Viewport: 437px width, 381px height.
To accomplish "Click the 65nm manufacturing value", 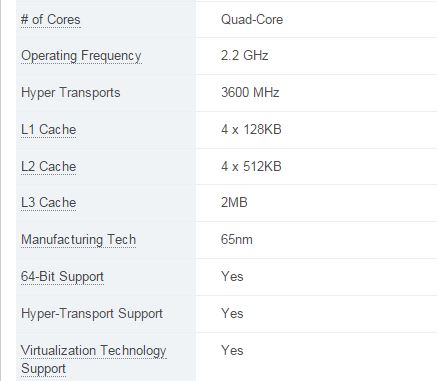I will click(237, 240).
